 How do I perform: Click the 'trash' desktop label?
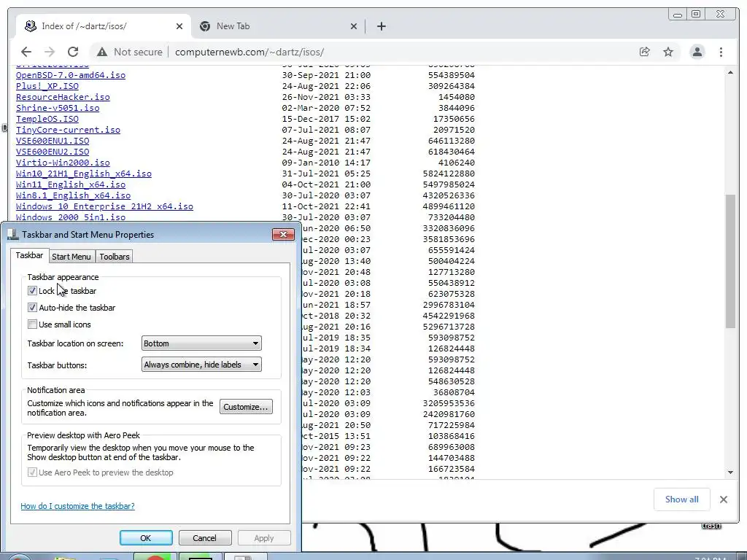711,526
